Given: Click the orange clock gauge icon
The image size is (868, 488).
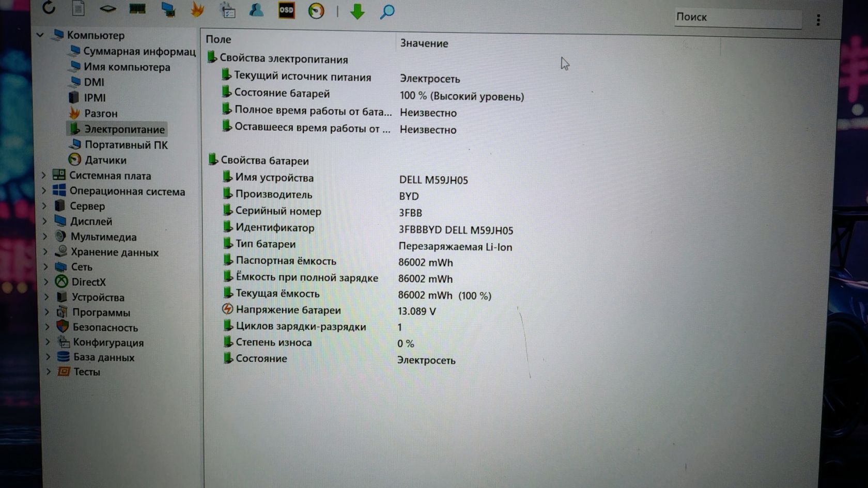Looking at the screenshot, I should pyautogui.click(x=316, y=11).
